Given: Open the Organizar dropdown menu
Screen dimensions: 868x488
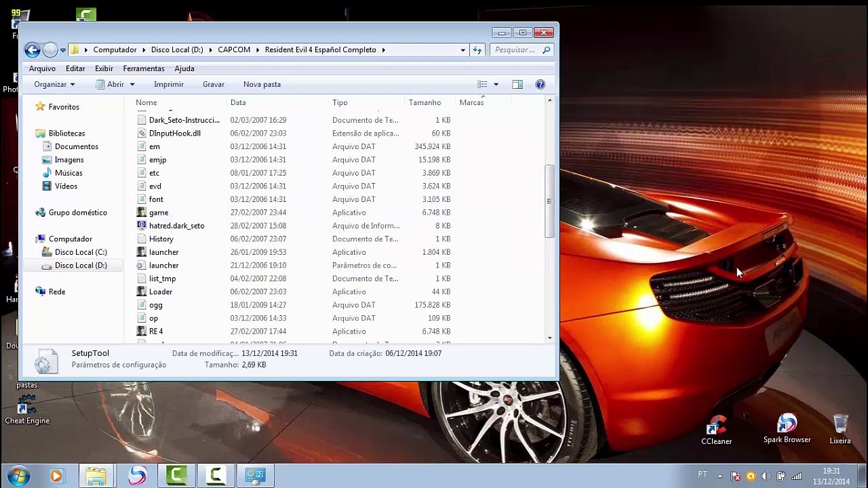Looking at the screenshot, I should pos(54,84).
